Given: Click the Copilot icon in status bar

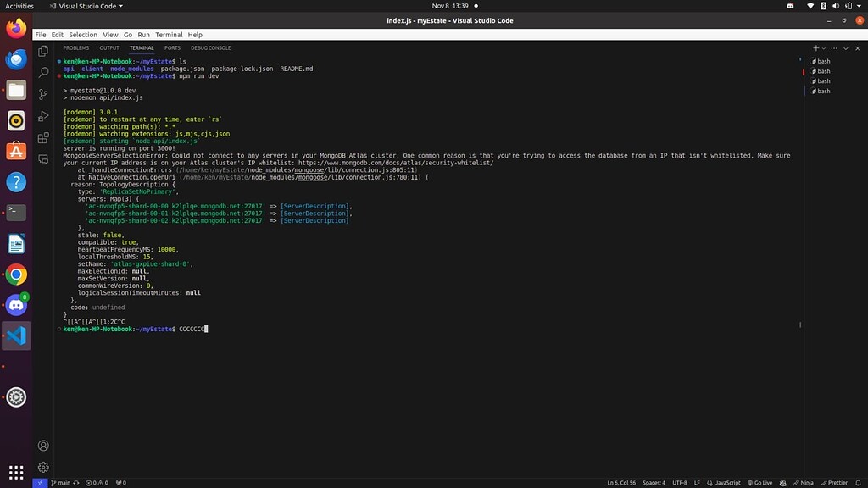Looking at the screenshot, I should pyautogui.click(x=782, y=483).
